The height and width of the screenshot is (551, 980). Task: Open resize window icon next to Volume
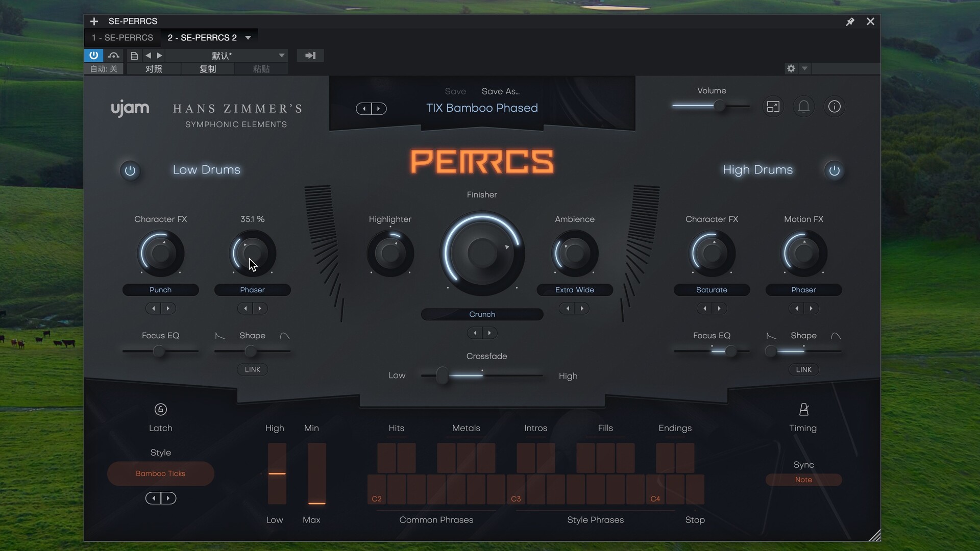773,106
